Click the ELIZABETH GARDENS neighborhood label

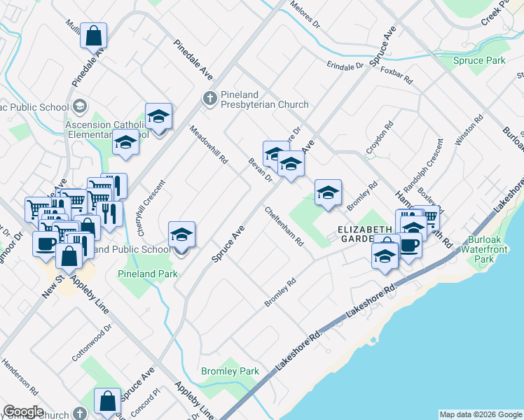pos(365,234)
